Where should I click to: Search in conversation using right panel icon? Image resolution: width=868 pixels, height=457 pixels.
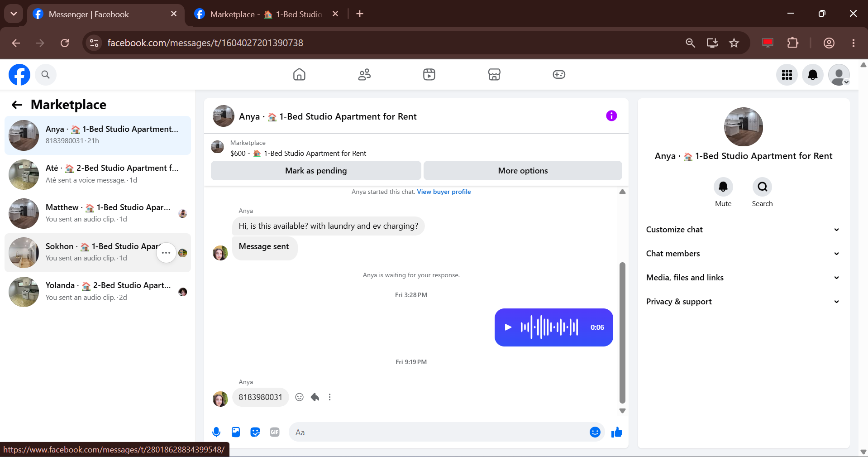pyautogui.click(x=762, y=187)
